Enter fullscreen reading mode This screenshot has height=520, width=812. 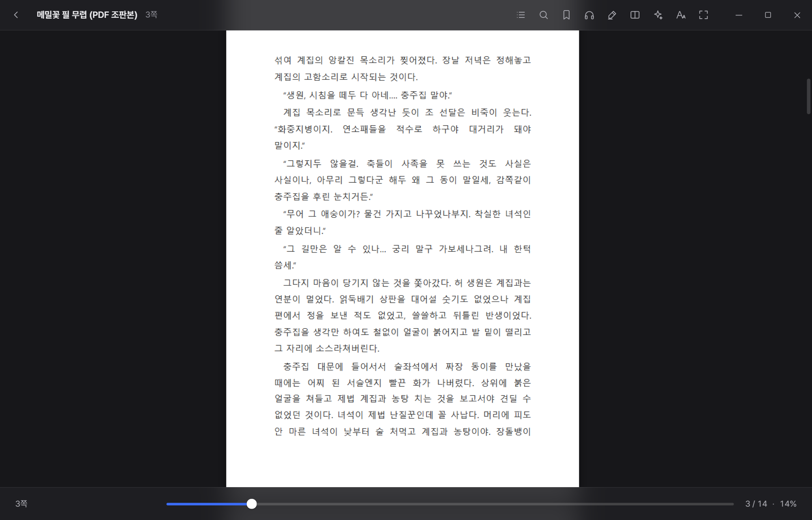(704, 15)
